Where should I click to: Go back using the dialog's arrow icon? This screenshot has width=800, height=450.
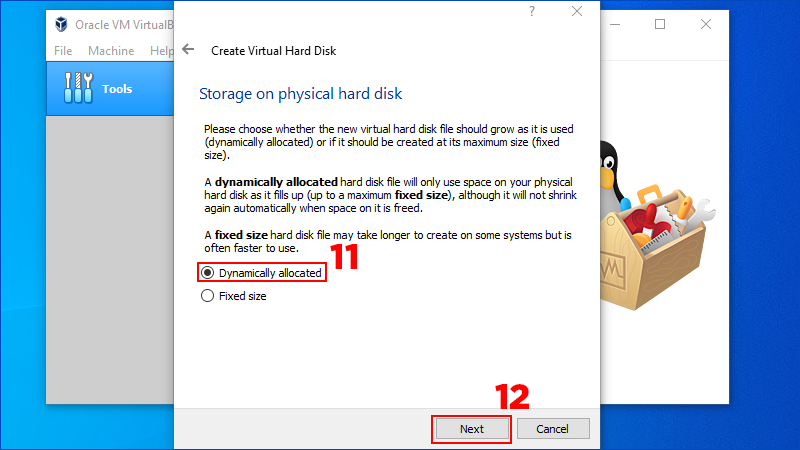[x=188, y=49]
